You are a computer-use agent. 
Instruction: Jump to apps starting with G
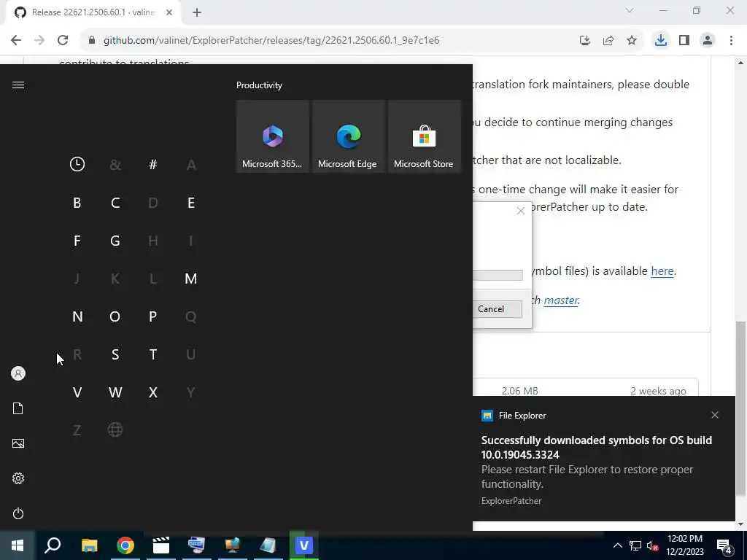115,241
